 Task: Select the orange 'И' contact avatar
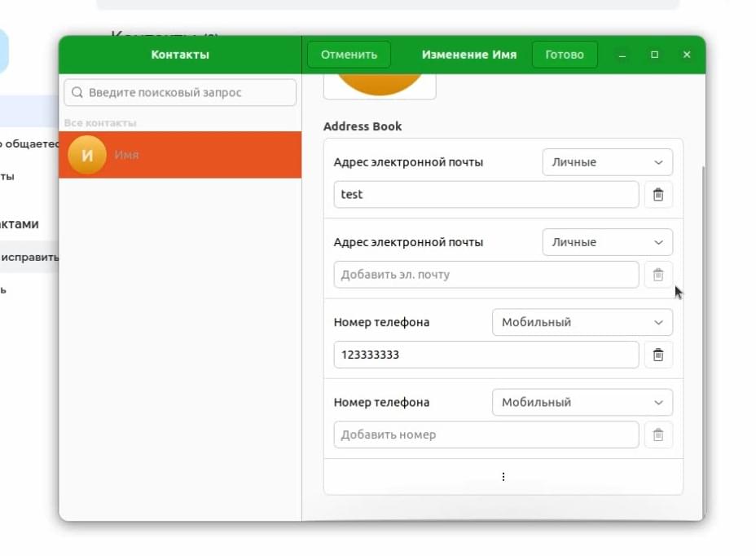87,155
